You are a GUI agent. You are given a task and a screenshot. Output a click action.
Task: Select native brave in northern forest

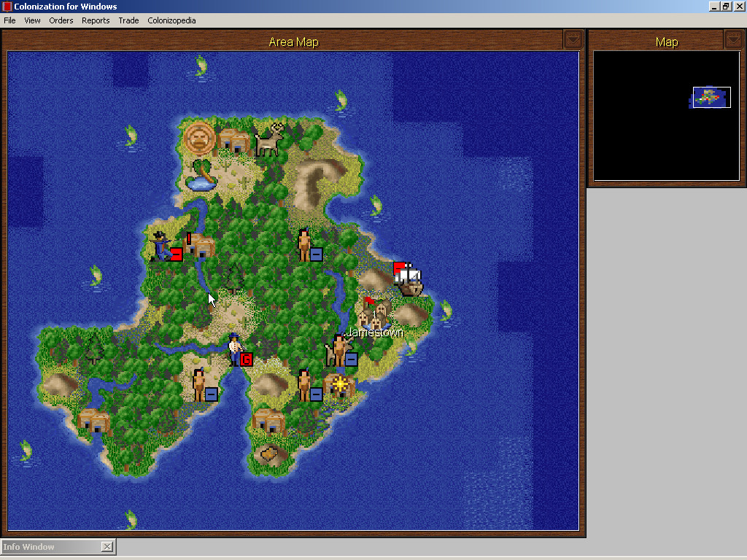(x=309, y=245)
